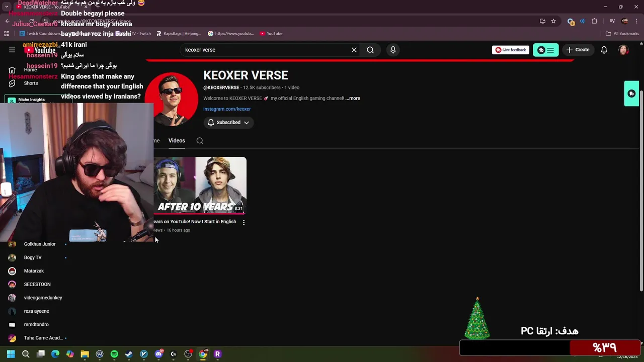Launch Microsoft Edge from the taskbar

55,354
